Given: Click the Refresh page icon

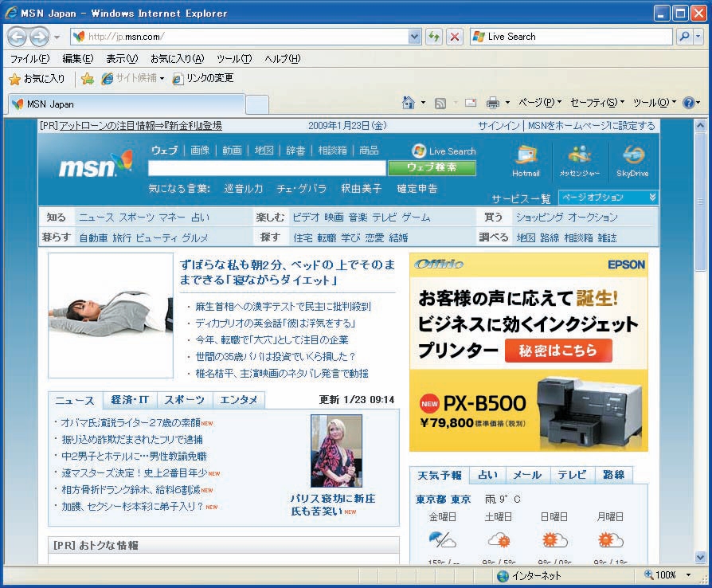Looking at the screenshot, I should pyautogui.click(x=434, y=37).
